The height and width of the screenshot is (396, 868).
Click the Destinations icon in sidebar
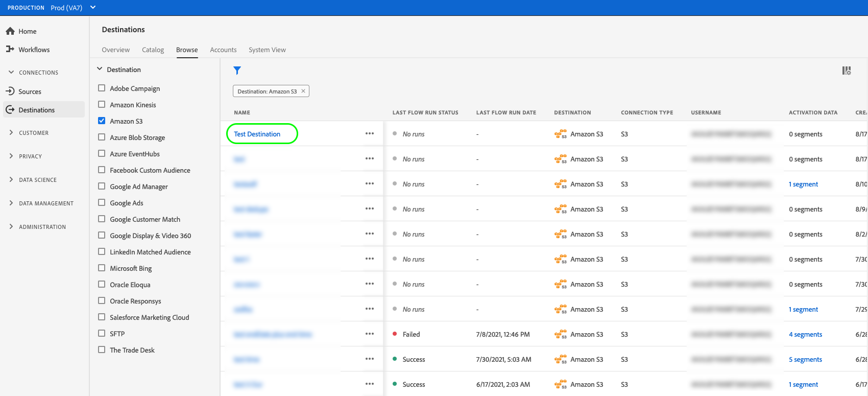(10, 109)
